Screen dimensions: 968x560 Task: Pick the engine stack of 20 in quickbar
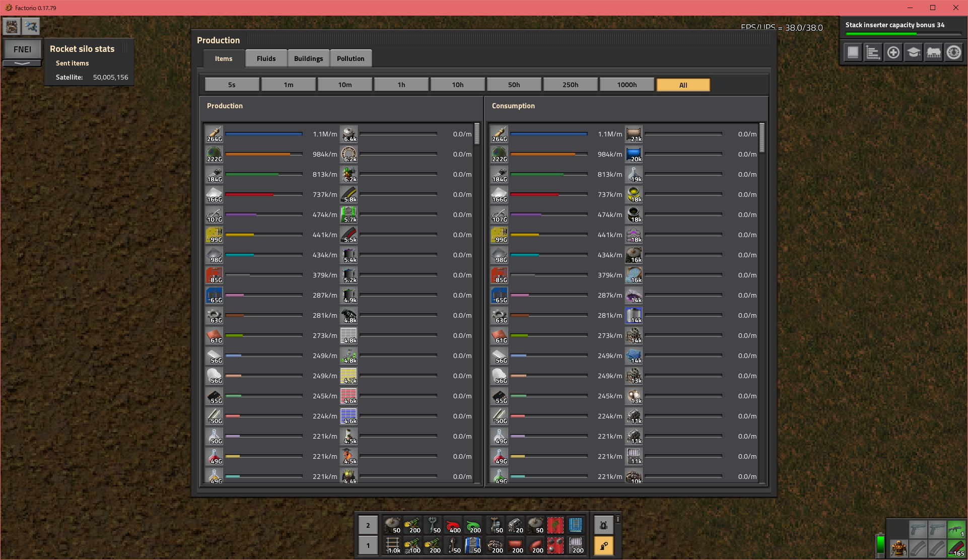(515, 525)
